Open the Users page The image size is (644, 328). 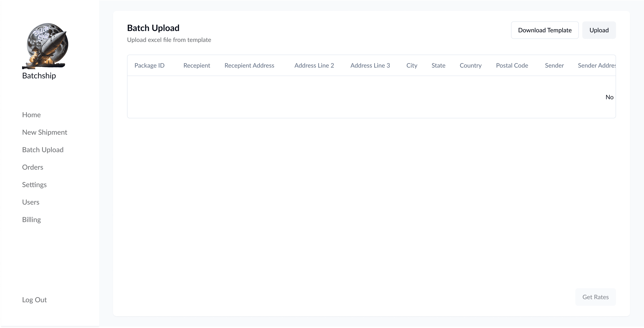click(30, 202)
